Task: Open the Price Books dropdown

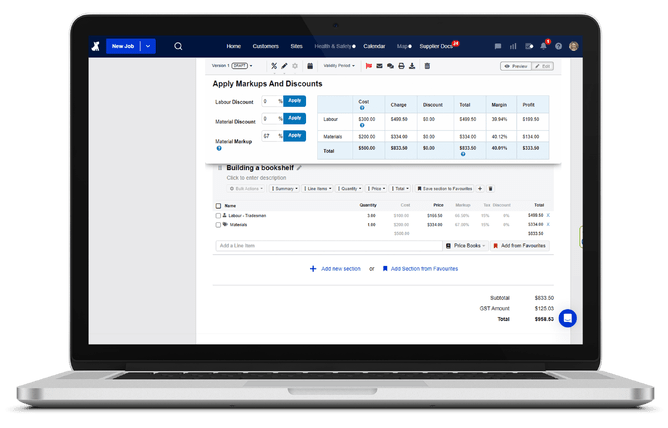Action: [x=467, y=245]
